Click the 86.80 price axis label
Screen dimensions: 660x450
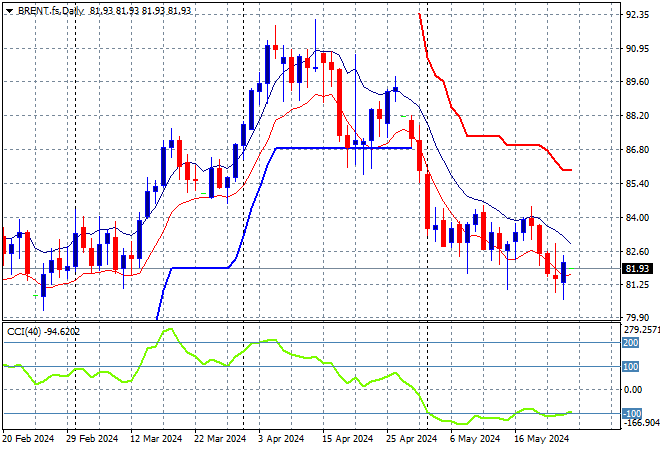coord(637,150)
